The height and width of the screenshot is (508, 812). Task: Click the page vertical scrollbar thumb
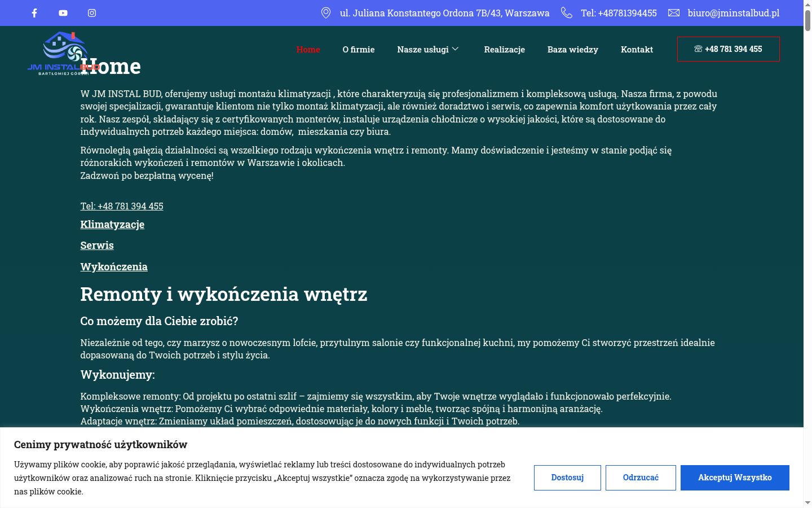pos(807,19)
